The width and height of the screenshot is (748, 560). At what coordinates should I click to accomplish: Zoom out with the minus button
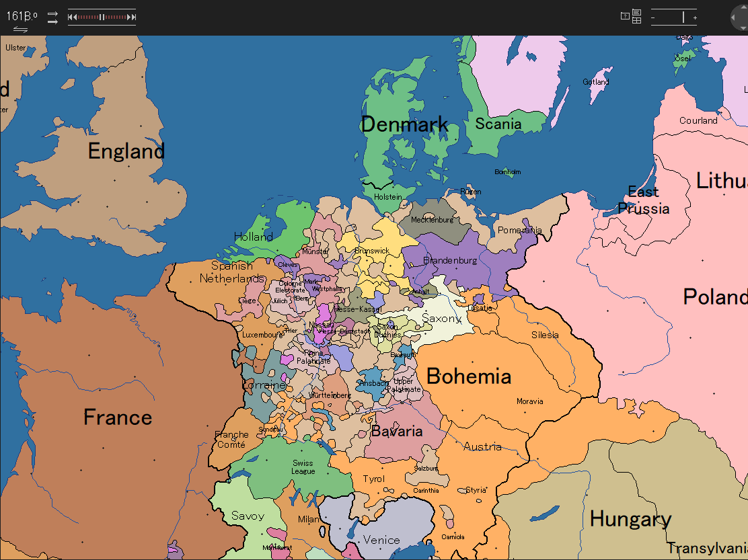click(652, 17)
